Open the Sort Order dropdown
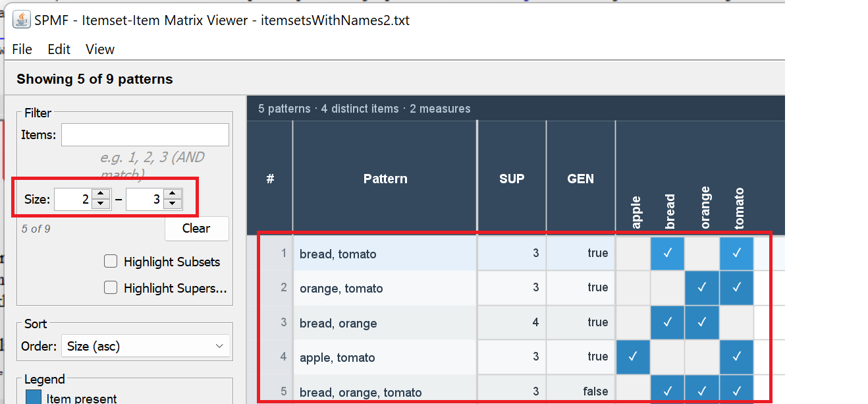Viewport: 868px width, 404px height. pyautogui.click(x=145, y=345)
